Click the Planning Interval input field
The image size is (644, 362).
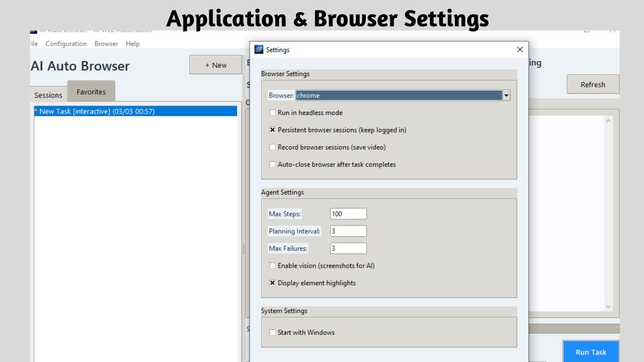(x=348, y=231)
